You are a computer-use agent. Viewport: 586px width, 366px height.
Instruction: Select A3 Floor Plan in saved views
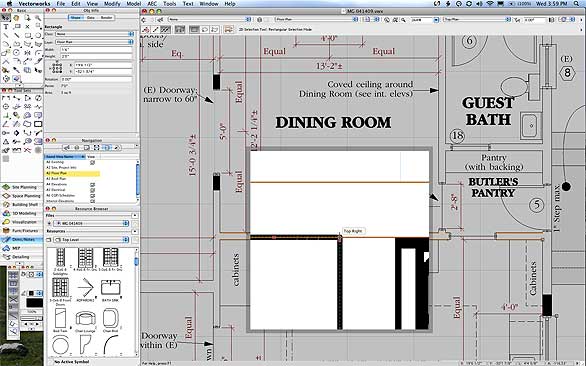click(72, 173)
